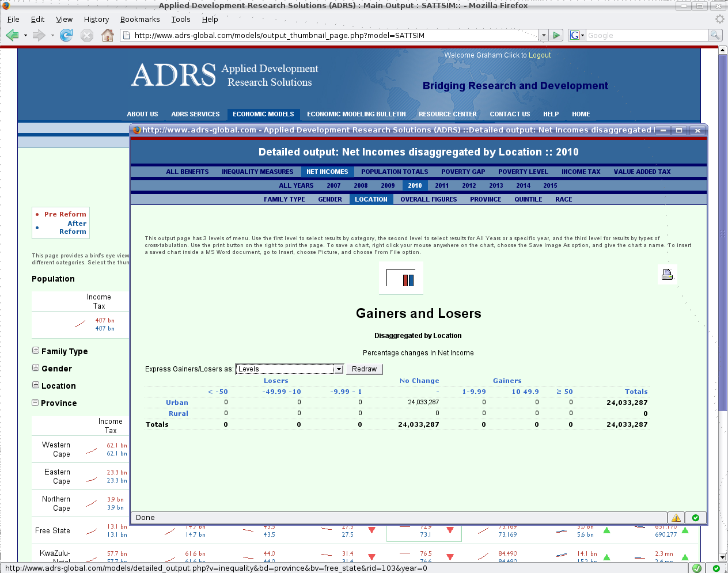This screenshot has width=728, height=573.
Task: Click the Quintile disaggregation tab
Action: (x=528, y=199)
